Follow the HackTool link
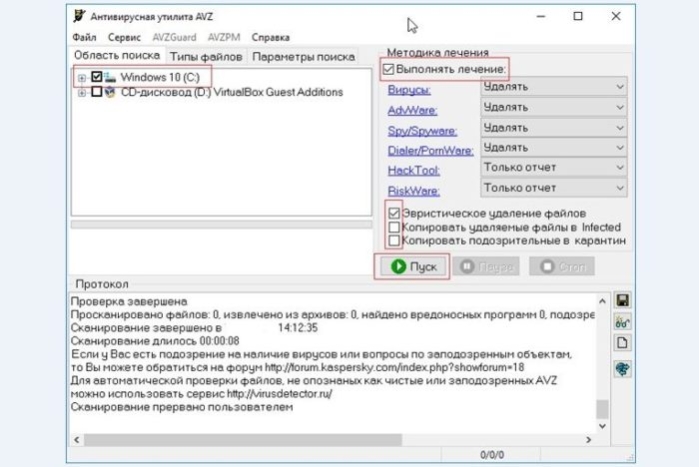The image size is (699, 467). pyautogui.click(x=414, y=171)
